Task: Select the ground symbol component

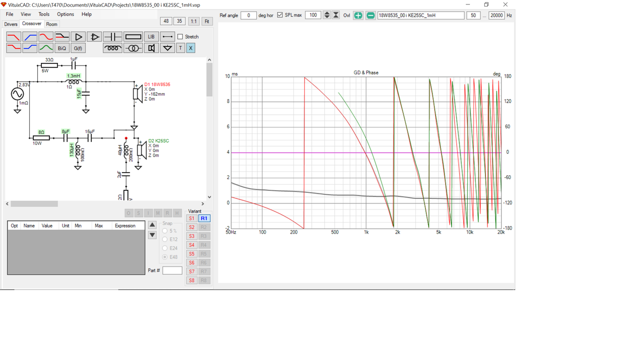Action: point(168,48)
